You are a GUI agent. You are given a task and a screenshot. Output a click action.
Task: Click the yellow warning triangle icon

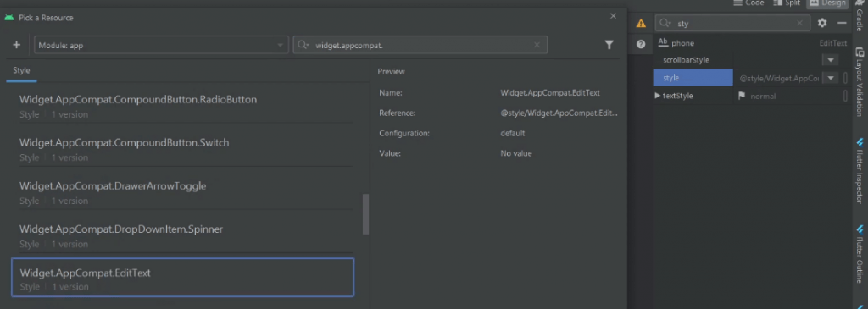[x=641, y=23]
